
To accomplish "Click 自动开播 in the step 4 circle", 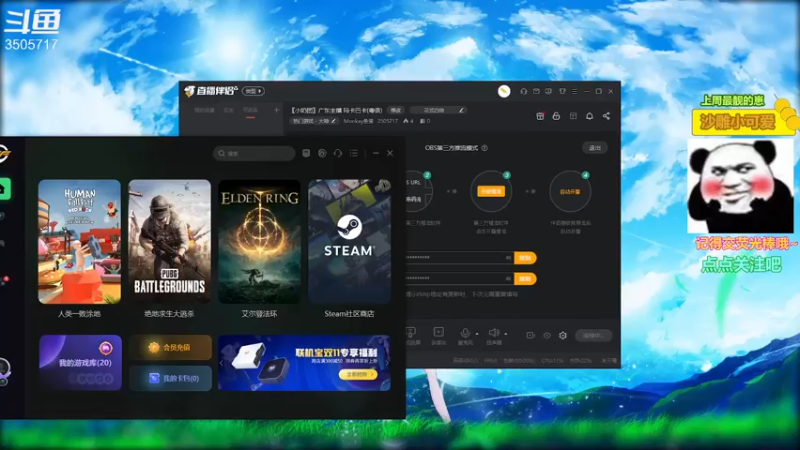I will click(570, 192).
